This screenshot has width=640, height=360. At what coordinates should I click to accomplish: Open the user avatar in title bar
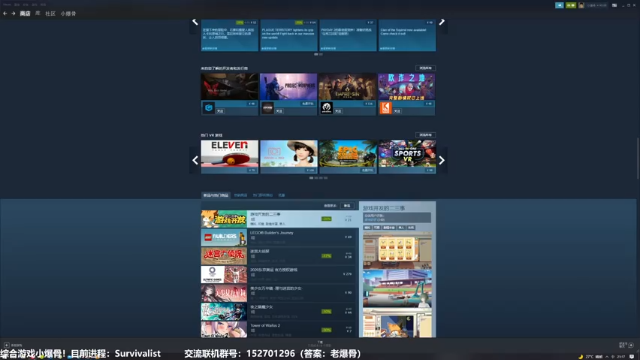click(x=581, y=5)
